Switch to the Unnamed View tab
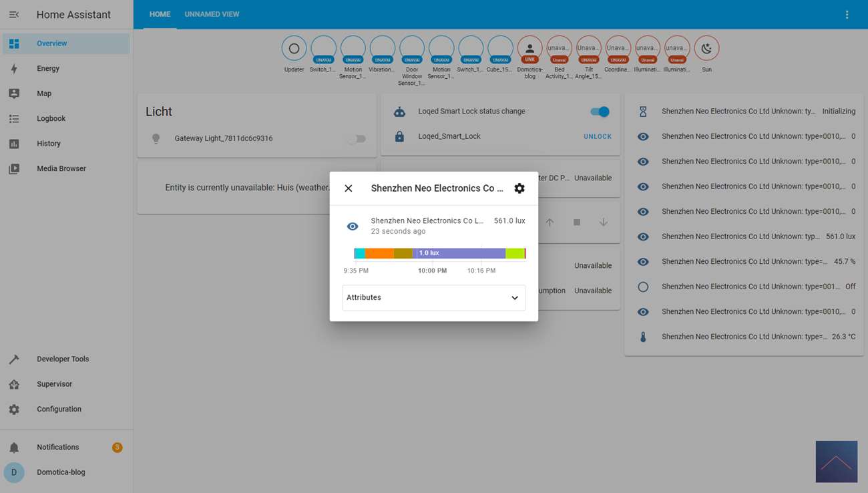This screenshot has height=493, width=868. click(x=212, y=15)
